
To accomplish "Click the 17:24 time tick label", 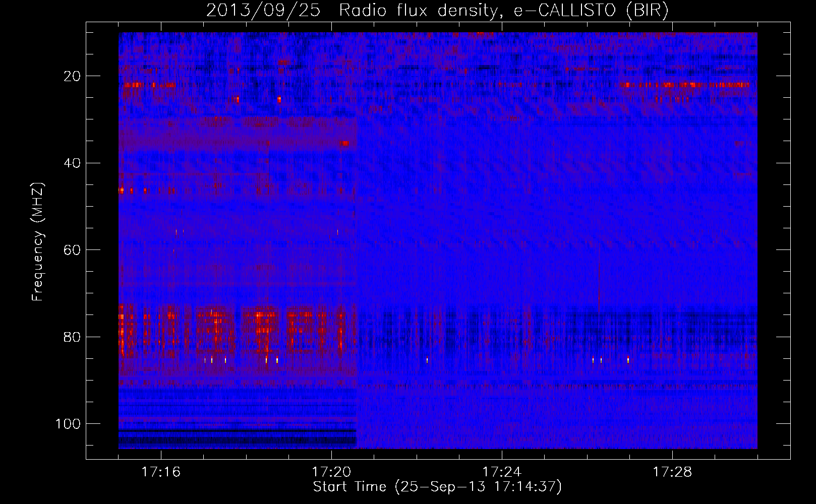I will coord(502,472).
